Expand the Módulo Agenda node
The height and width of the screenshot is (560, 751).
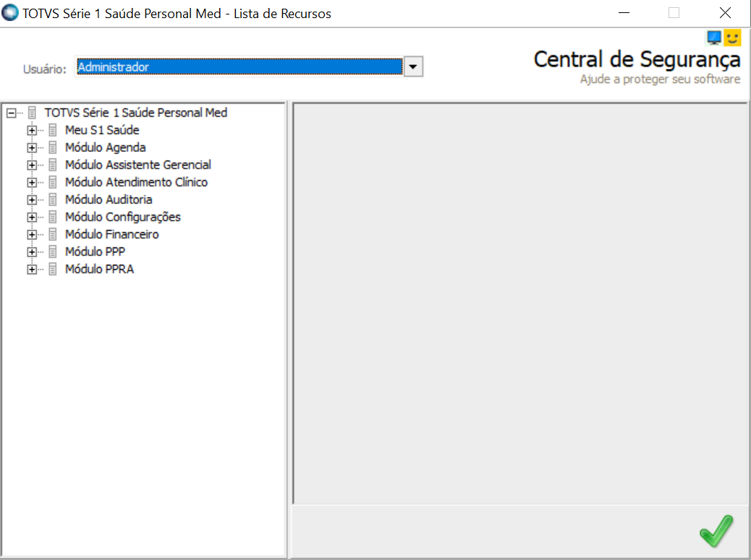(32, 148)
